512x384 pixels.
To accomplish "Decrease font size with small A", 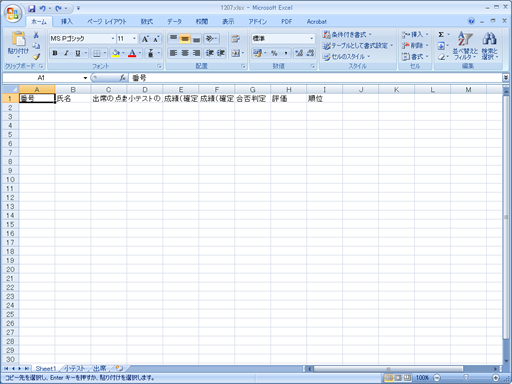I will [156, 39].
